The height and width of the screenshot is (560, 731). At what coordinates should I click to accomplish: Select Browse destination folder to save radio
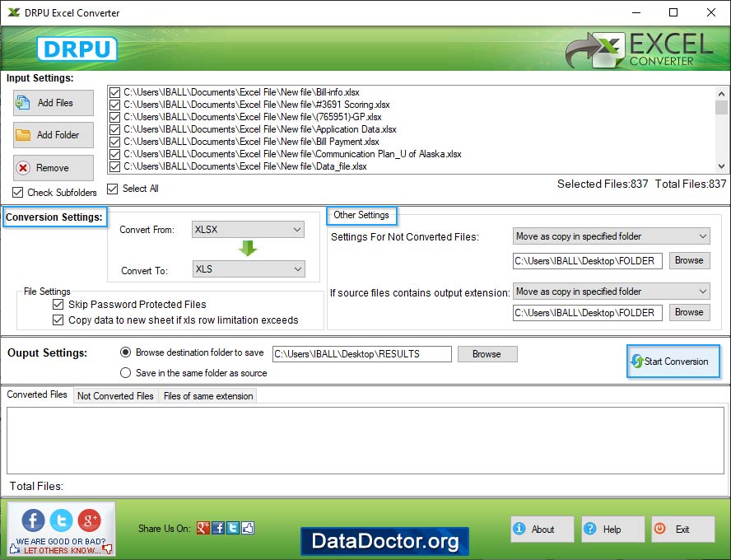125,352
